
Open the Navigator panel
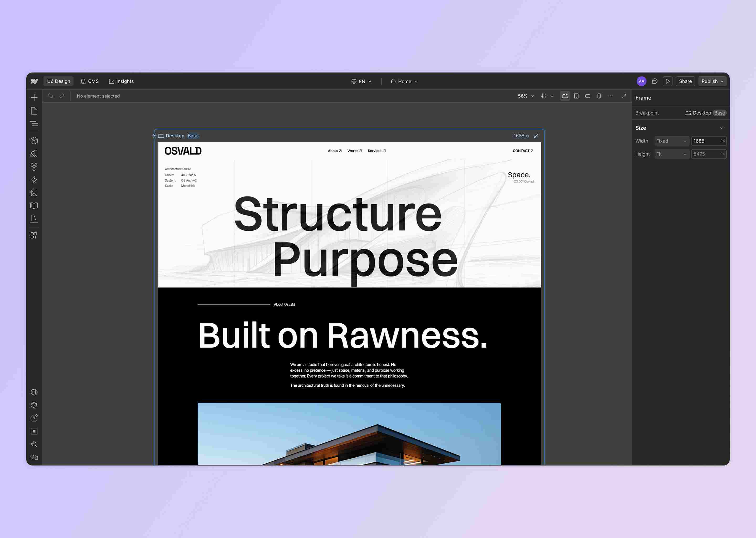(x=34, y=124)
